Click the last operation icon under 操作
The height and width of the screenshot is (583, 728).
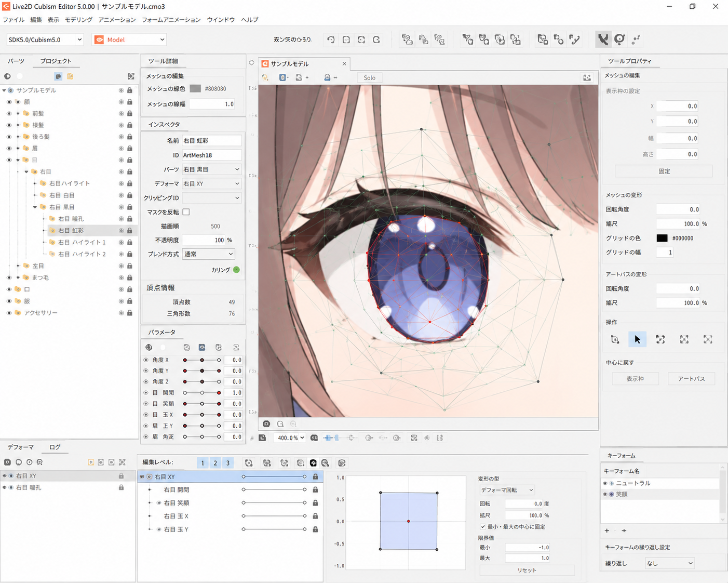click(x=708, y=339)
